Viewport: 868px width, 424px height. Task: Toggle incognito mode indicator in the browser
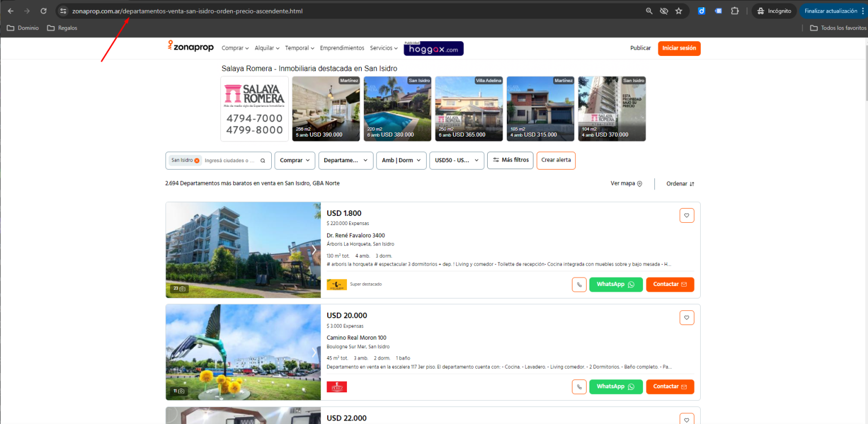pyautogui.click(x=774, y=10)
